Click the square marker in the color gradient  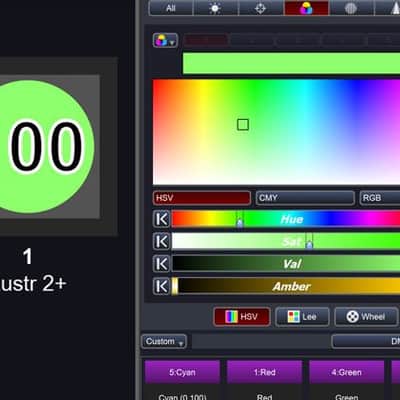pyautogui.click(x=243, y=125)
